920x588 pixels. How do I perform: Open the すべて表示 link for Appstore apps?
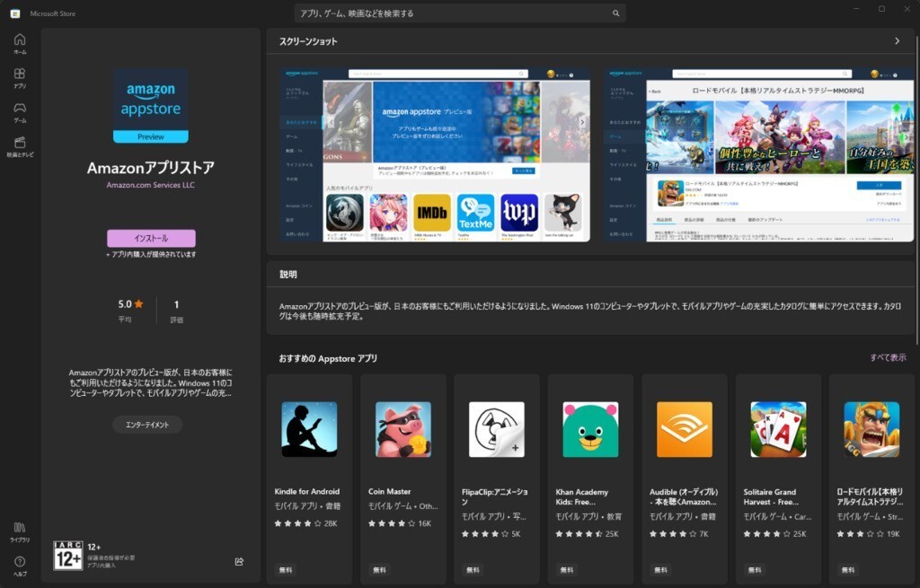click(890, 356)
